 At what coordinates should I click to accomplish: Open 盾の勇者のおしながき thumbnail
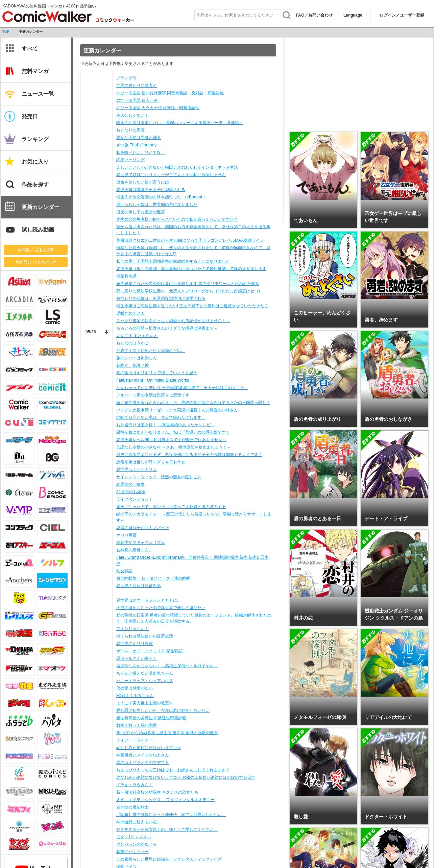pyautogui.click(x=394, y=379)
